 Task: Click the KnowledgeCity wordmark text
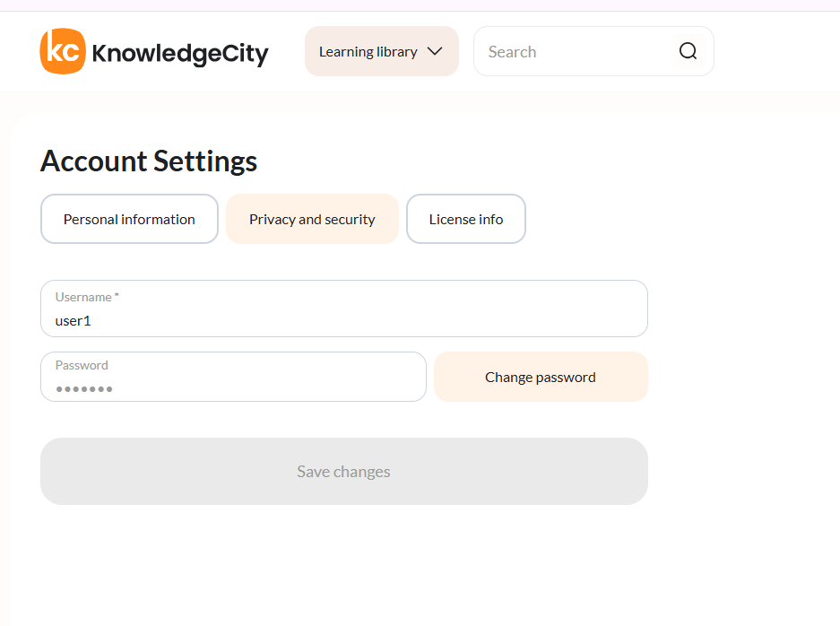coord(180,54)
